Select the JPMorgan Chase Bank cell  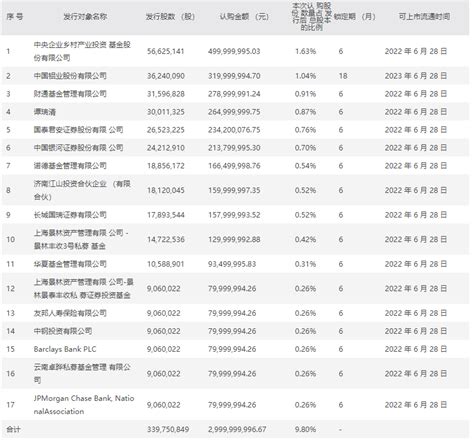coord(84,405)
